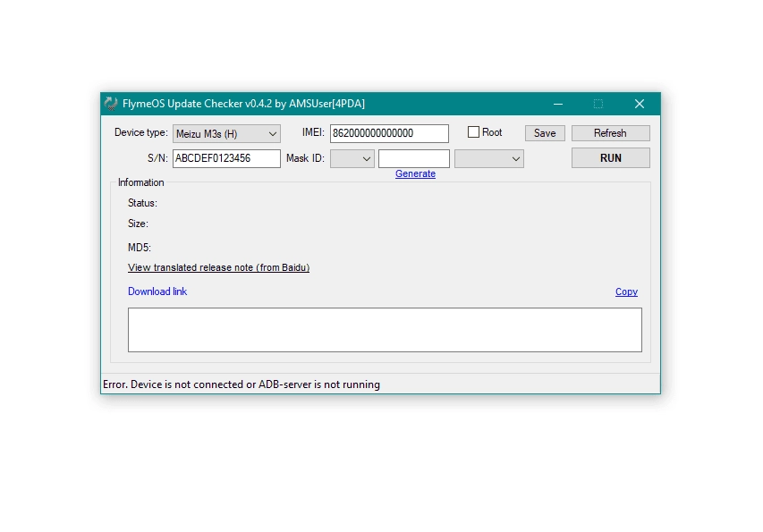Click the Download link label
This screenshot has height=532, width=763.
[157, 291]
